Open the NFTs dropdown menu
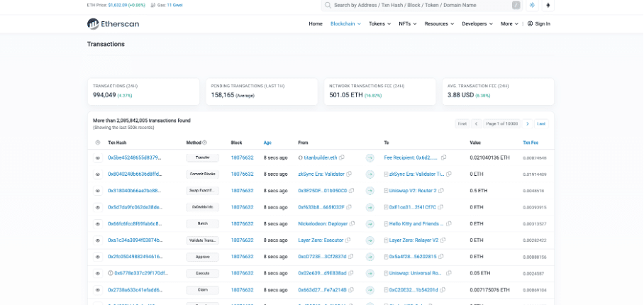 [x=407, y=24]
